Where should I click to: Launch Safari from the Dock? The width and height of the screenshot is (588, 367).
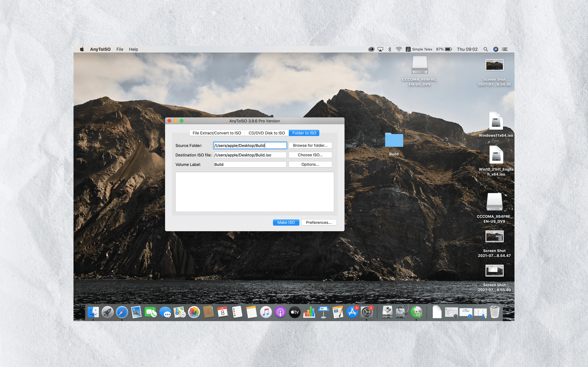point(122,312)
